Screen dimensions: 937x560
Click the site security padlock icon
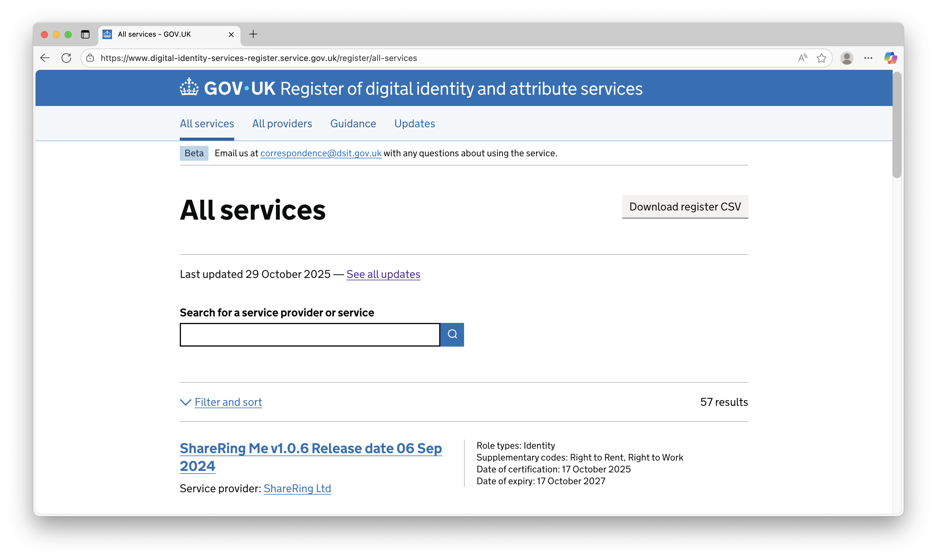(90, 58)
